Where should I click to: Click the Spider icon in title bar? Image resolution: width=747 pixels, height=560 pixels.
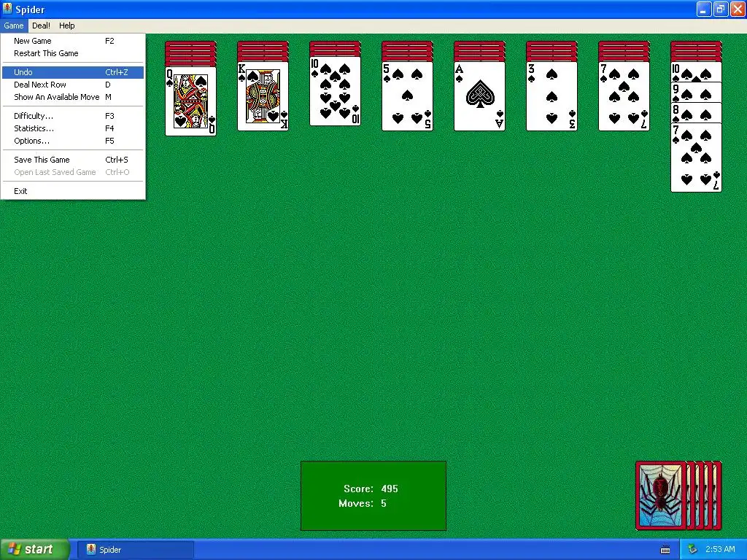tap(7, 9)
